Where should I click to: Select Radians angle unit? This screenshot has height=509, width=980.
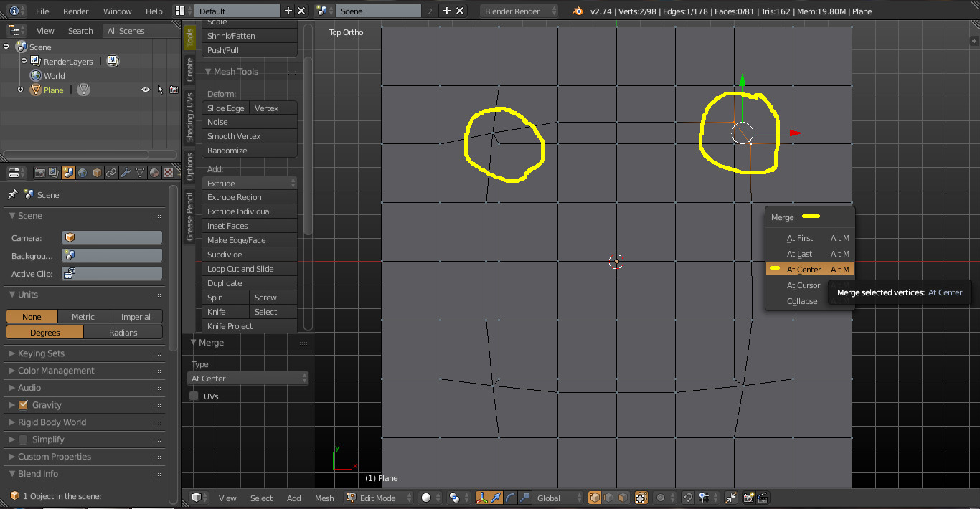point(123,332)
